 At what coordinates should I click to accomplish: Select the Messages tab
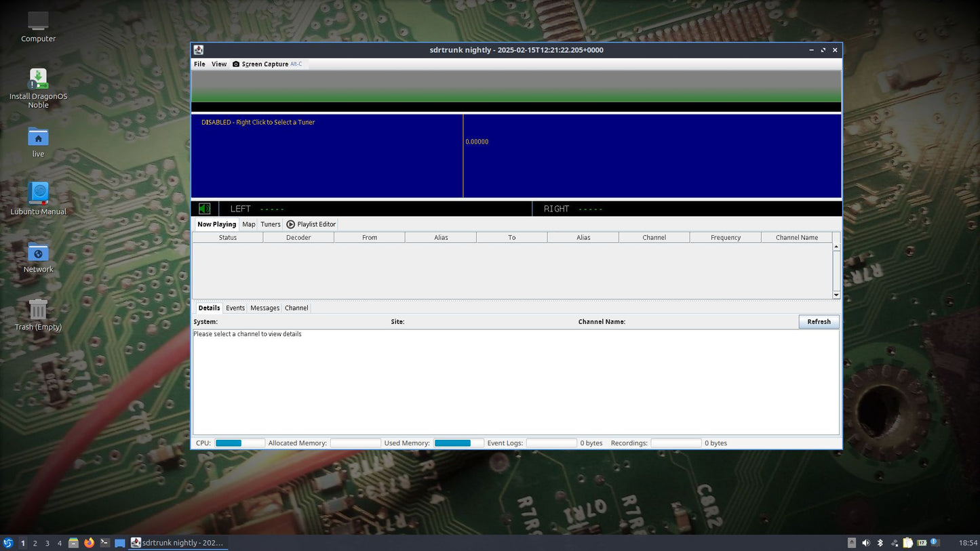pyautogui.click(x=264, y=308)
